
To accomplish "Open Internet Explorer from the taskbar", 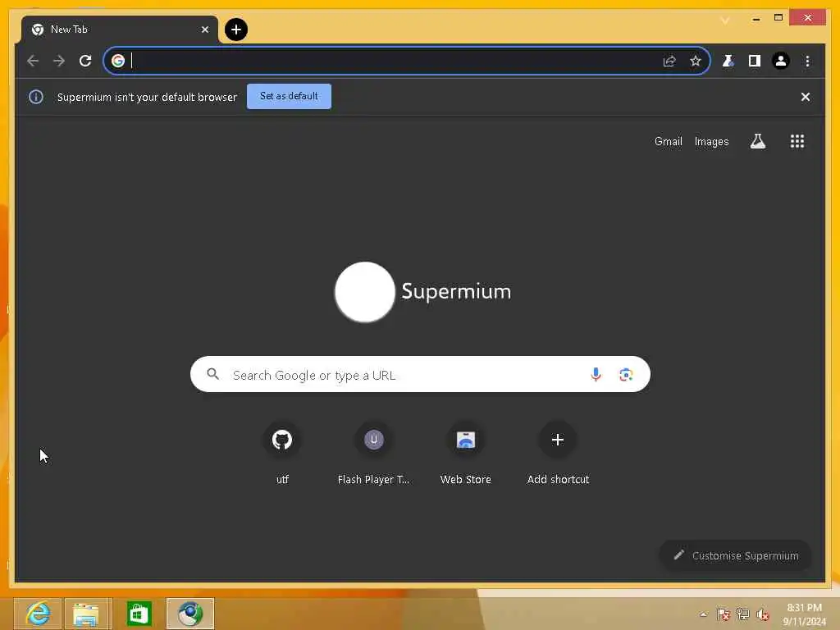I will tap(38, 614).
